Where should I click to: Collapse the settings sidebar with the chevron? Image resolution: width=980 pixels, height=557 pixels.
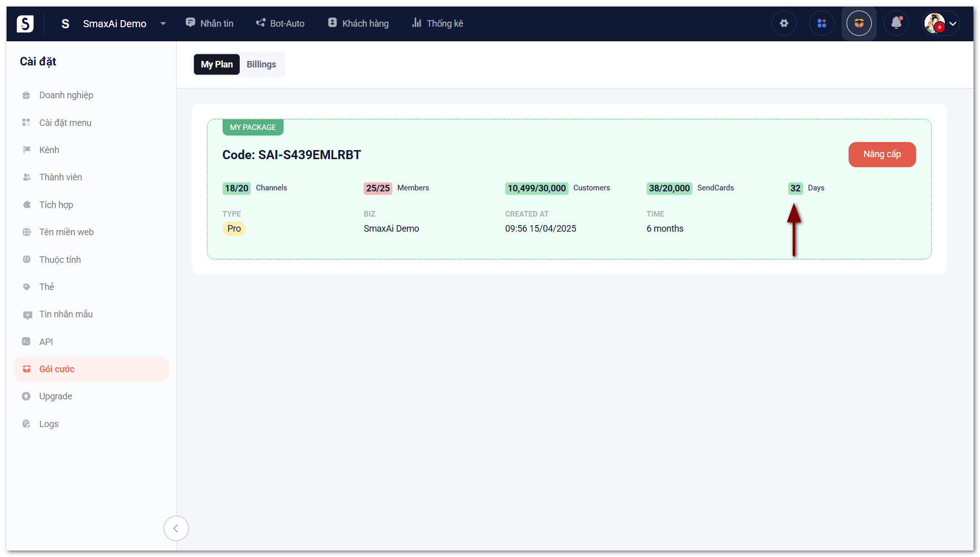pyautogui.click(x=176, y=528)
